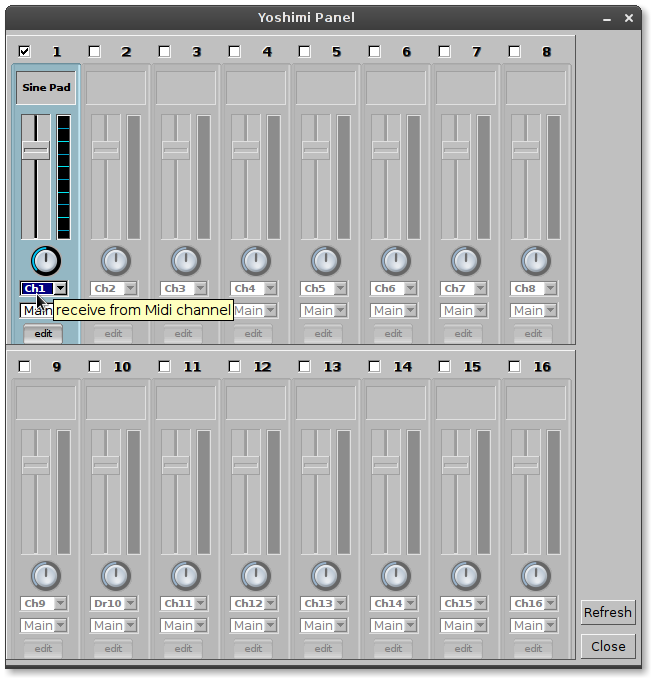Click the part 9 pan knob
The width and height of the screenshot is (651, 678).
pyautogui.click(x=46, y=576)
